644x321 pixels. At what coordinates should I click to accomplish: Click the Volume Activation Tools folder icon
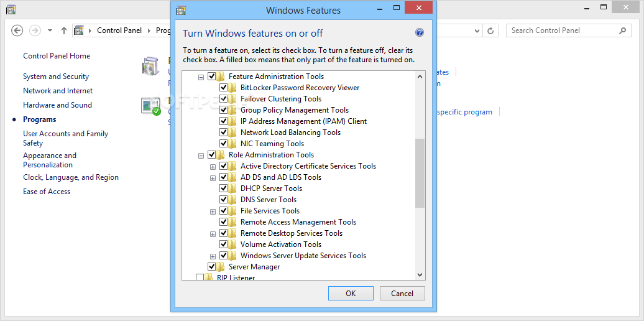232,244
